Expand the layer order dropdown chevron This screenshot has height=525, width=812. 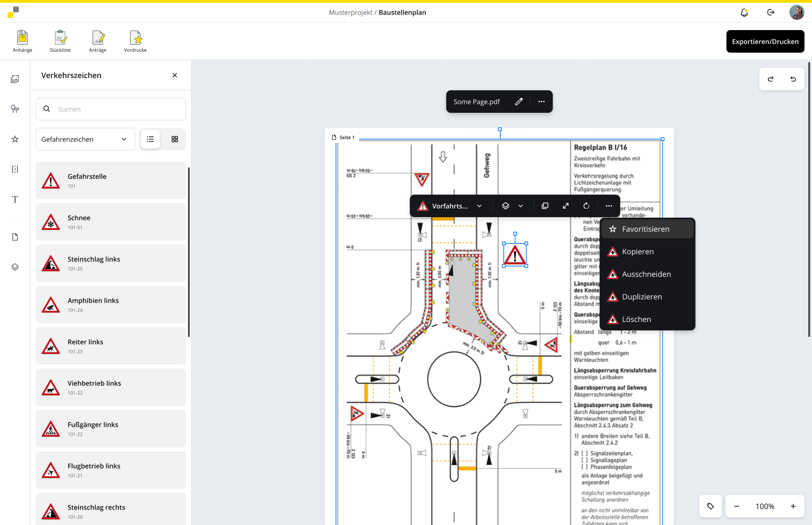(x=521, y=206)
